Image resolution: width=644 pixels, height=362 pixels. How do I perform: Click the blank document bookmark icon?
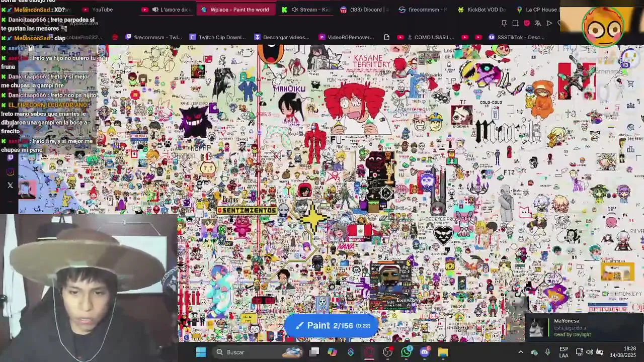(386, 37)
